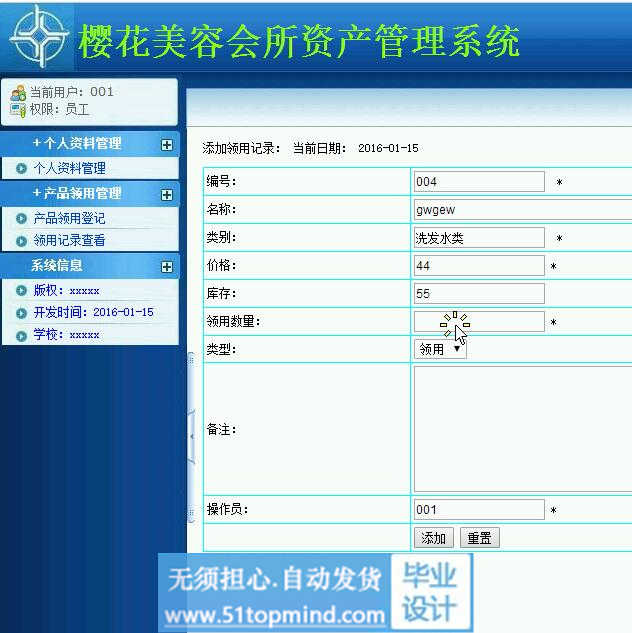Click bullet icon next to 个人资料管理 link
The height and width of the screenshot is (633, 632).
pyautogui.click(x=21, y=168)
